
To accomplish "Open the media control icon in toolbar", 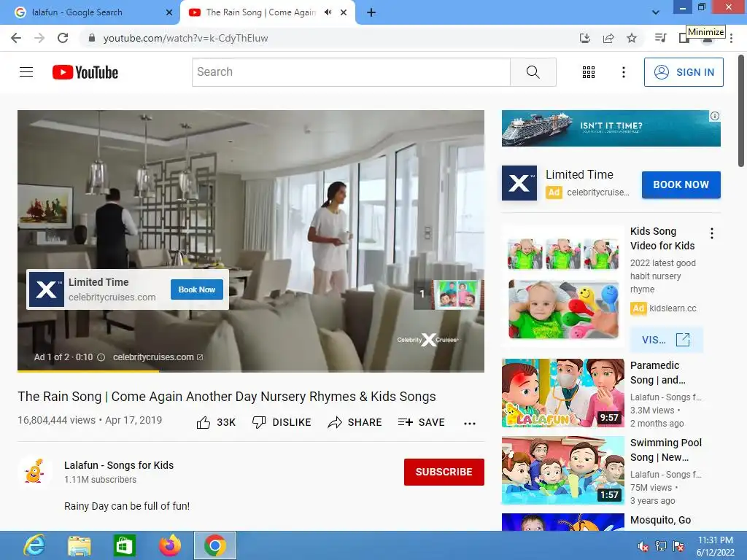I will [x=660, y=38].
